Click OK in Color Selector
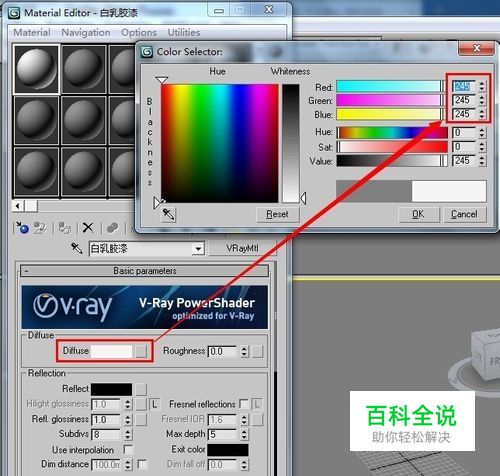Viewport: 500px width, 476px height. 418,214
